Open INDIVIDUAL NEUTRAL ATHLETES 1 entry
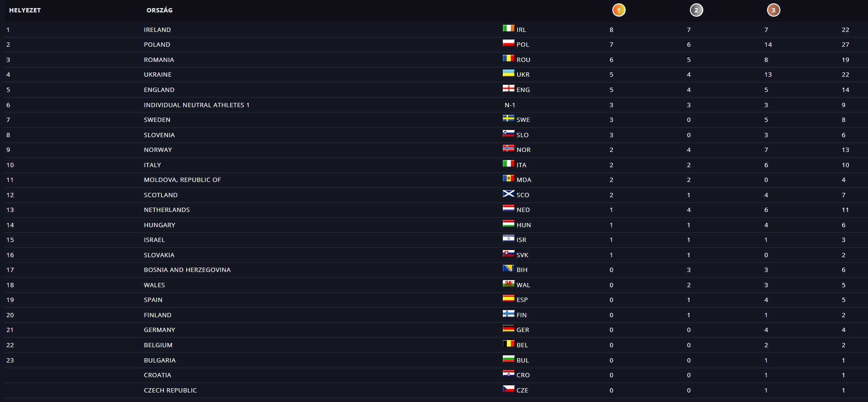The height and width of the screenshot is (402, 868). 197,105
